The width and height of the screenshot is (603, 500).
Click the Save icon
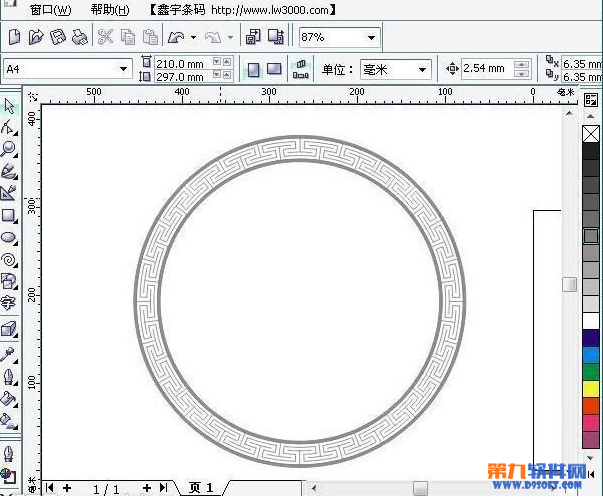click(58, 37)
